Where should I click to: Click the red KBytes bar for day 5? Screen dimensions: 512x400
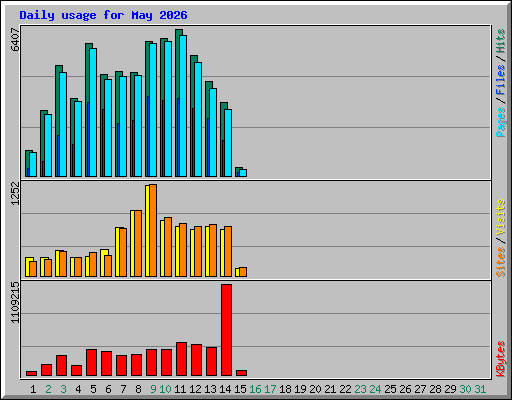91,363
